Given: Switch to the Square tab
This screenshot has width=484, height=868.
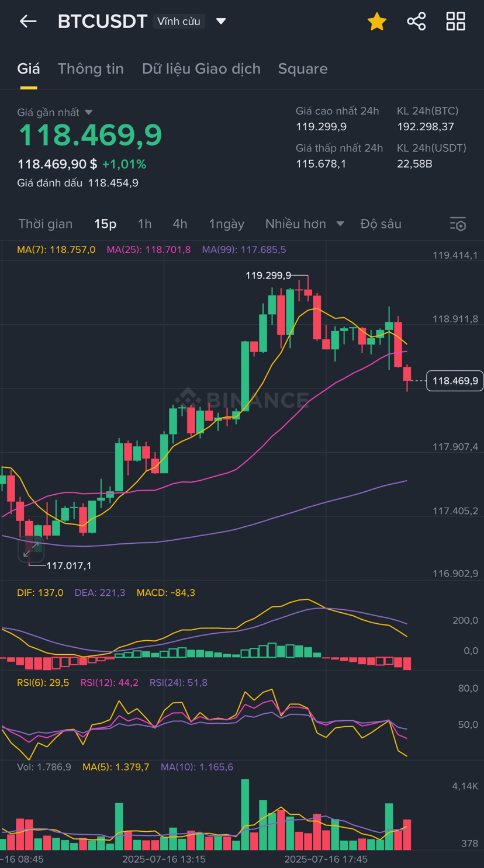Looking at the screenshot, I should coord(303,69).
